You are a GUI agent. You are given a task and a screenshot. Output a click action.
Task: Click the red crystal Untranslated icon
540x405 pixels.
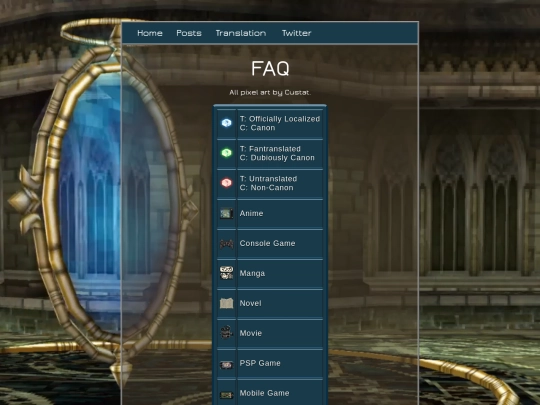227,183
